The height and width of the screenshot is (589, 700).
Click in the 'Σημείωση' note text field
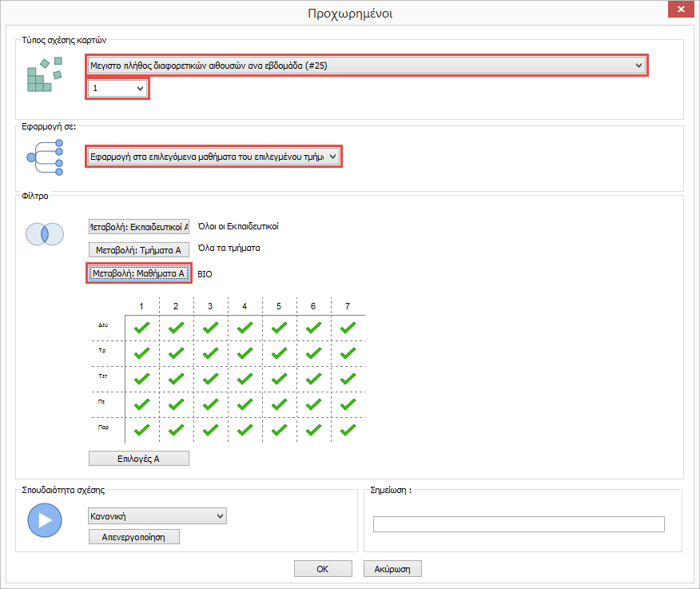click(x=519, y=524)
